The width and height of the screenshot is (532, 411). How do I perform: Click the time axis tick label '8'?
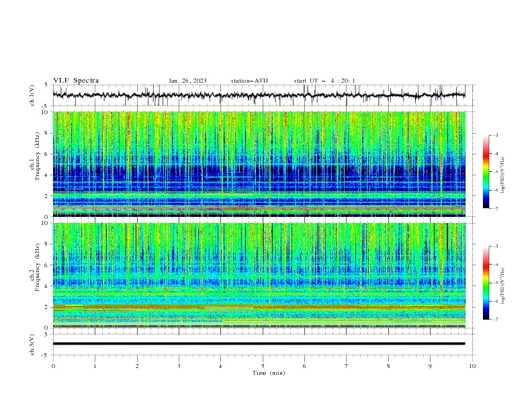[388, 366]
